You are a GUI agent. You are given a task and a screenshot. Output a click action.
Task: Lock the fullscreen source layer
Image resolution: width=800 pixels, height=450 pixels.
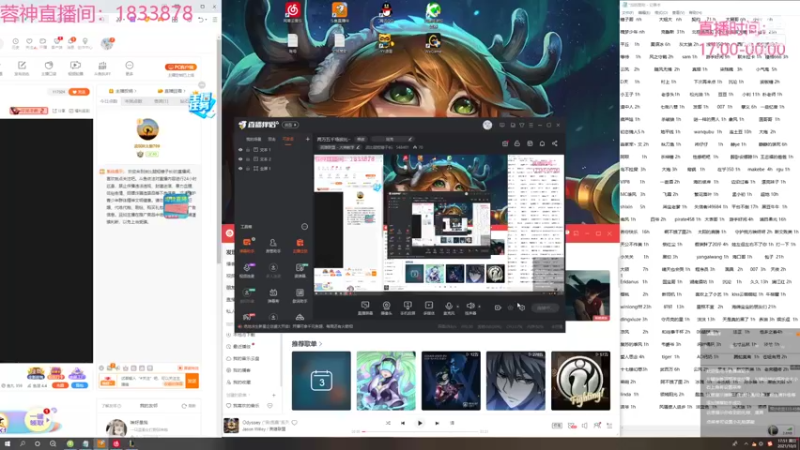click(248, 168)
